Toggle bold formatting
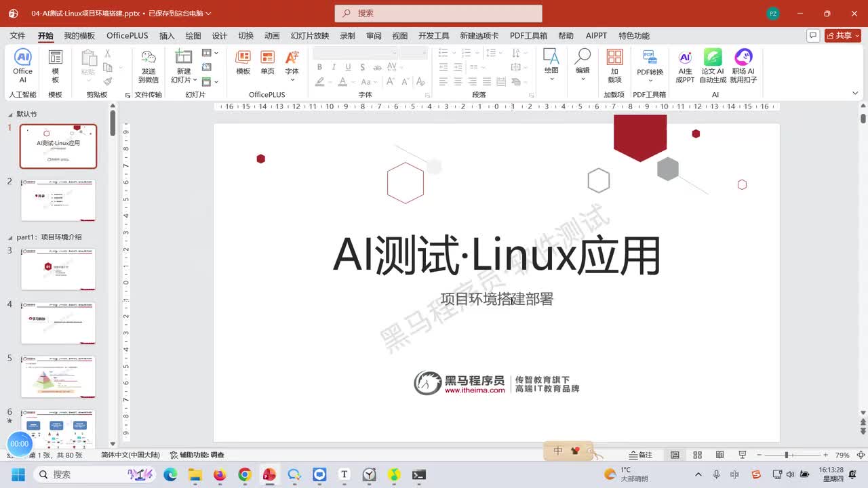The width and height of the screenshot is (868, 488). 319,67
